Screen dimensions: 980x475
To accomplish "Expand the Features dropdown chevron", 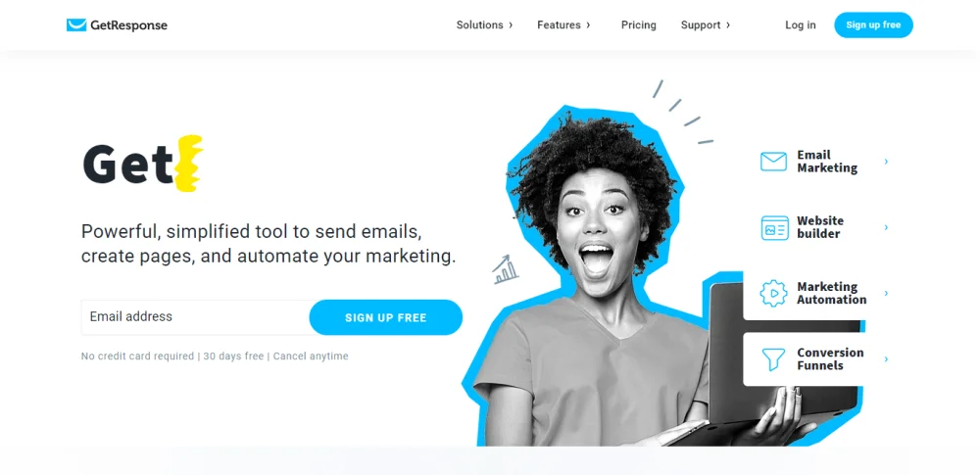I will click(588, 25).
